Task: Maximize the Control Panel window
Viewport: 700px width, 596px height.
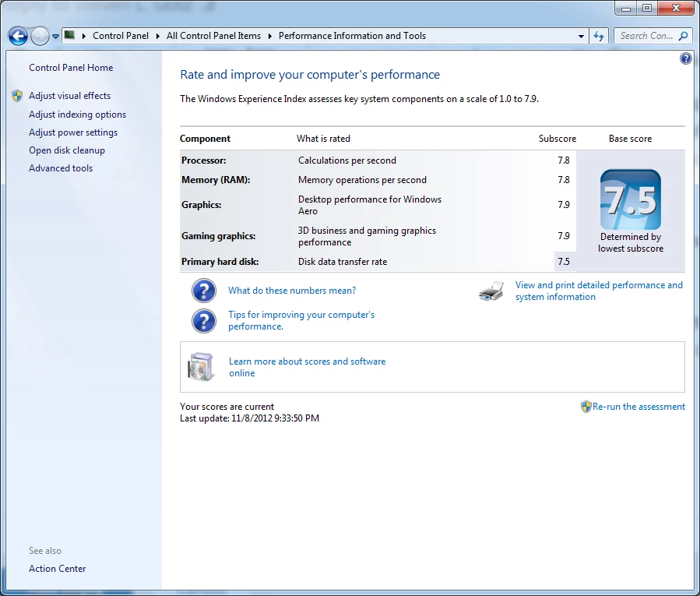Action: (646, 8)
